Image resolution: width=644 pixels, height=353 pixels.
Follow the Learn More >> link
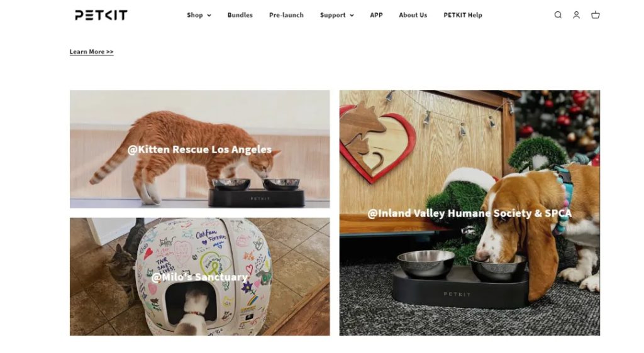click(92, 52)
